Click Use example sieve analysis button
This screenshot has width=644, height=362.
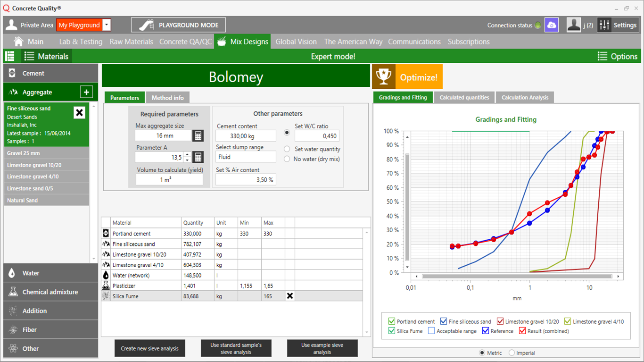[x=322, y=348]
